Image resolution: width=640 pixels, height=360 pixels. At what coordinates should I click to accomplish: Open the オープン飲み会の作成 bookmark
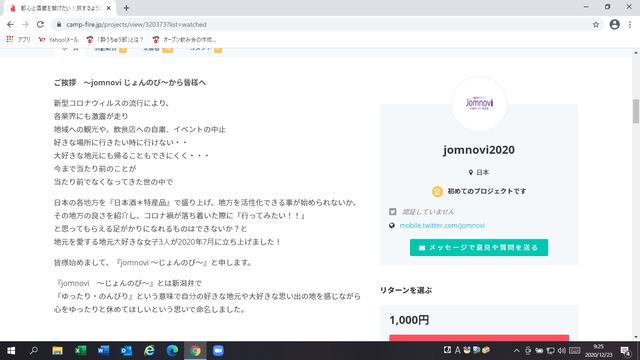tap(184, 40)
